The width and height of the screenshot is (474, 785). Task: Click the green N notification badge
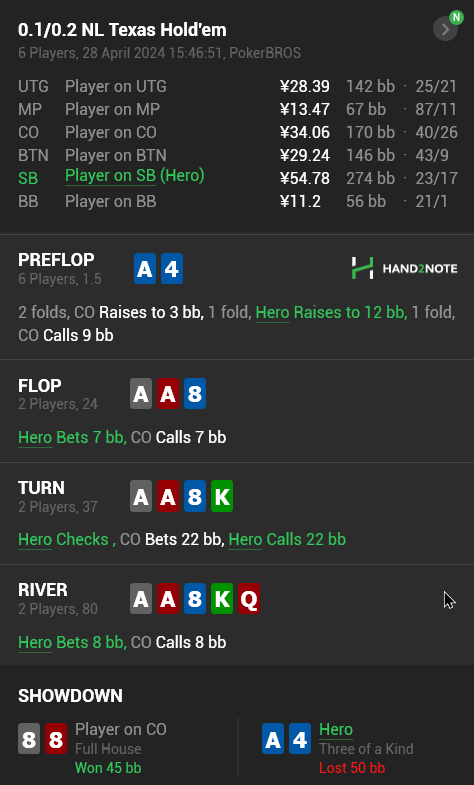(456, 18)
